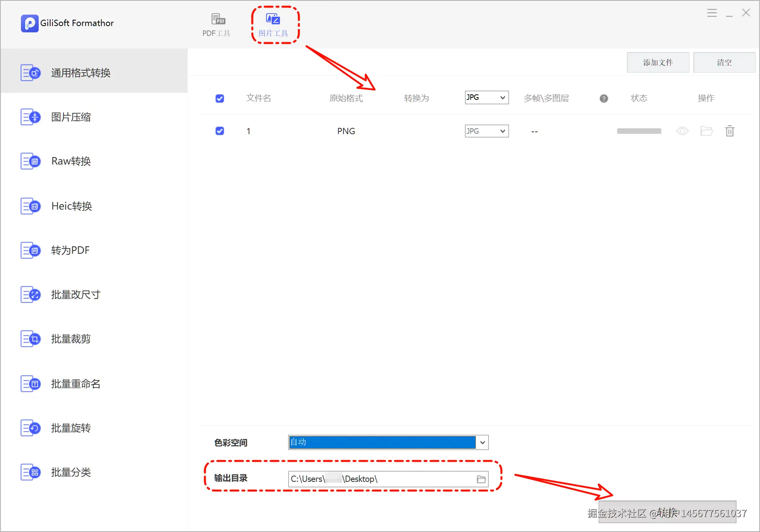Click the trash icon for file 1
Image resolution: width=760 pixels, height=532 pixels.
[729, 131]
